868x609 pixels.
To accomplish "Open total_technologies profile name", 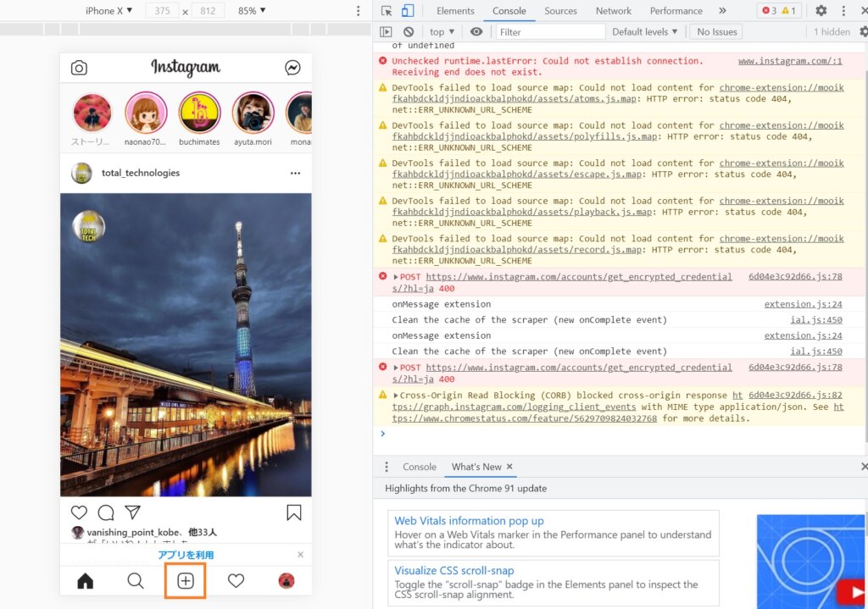I will [x=141, y=173].
